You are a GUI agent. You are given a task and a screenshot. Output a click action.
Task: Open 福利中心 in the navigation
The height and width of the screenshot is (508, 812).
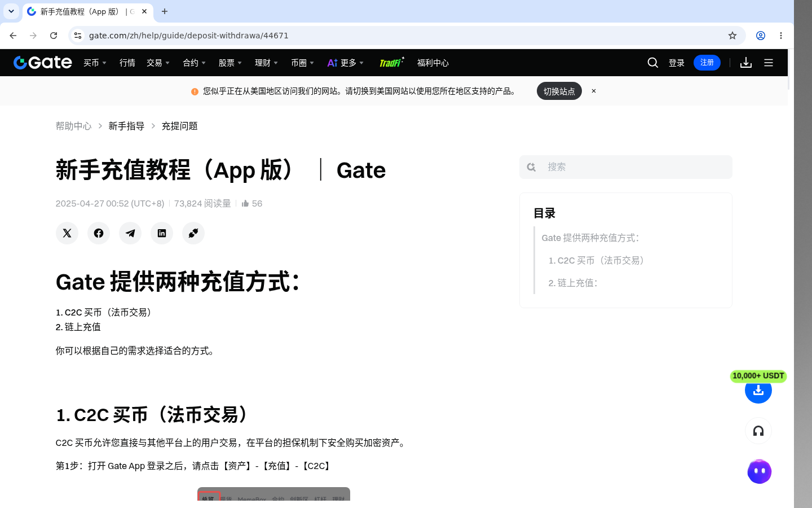pos(433,63)
